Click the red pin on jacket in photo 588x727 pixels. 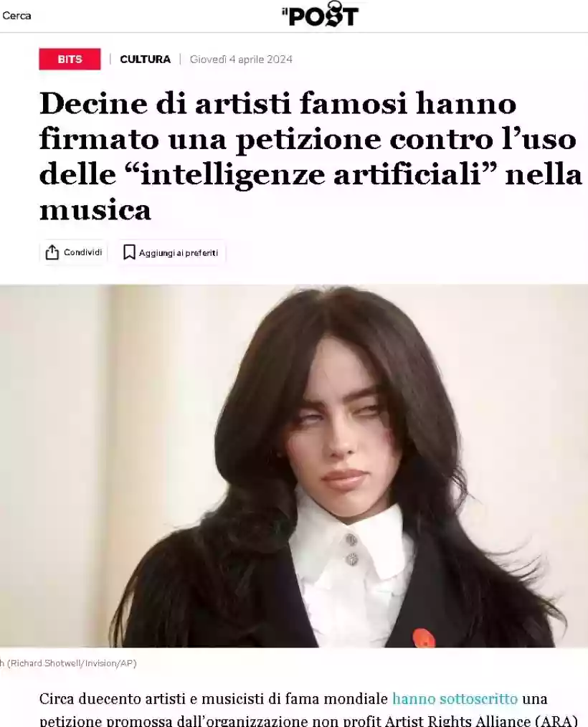click(423, 637)
